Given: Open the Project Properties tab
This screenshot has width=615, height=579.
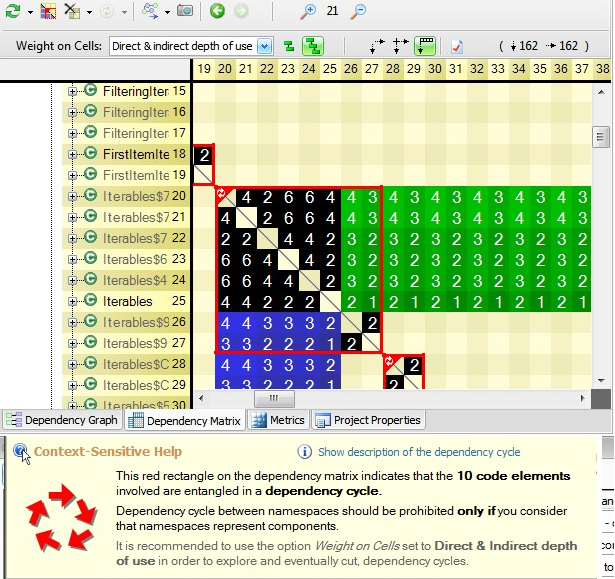Looking at the screenshot, I should (369, 421).
